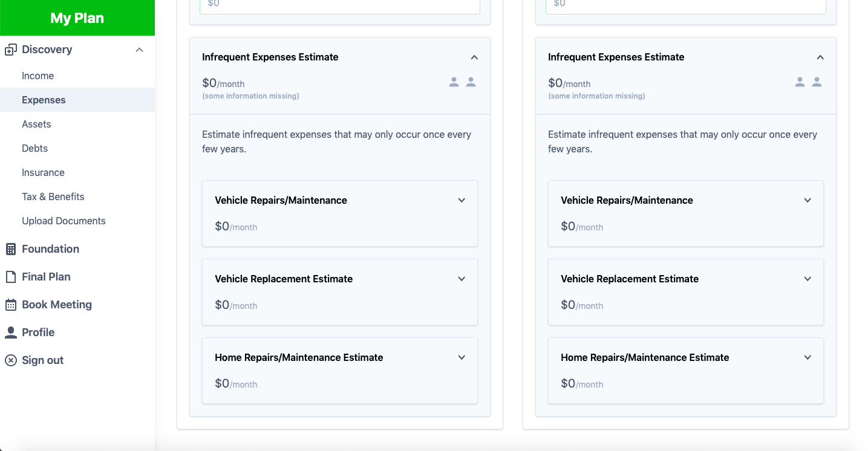Collapse the left Infrequent Expenses Estimate panel
Image resolution: width=868 pixels, height=451 pixels.
[x=474, y=57]
